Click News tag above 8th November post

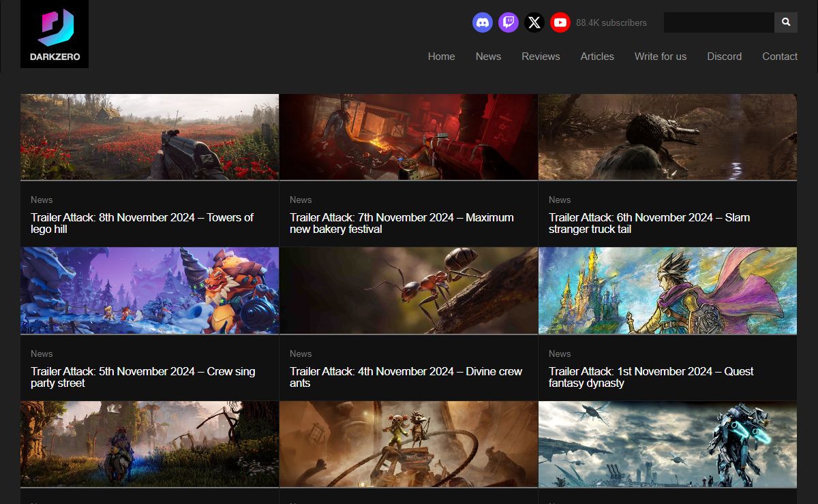tap(42, 200)
